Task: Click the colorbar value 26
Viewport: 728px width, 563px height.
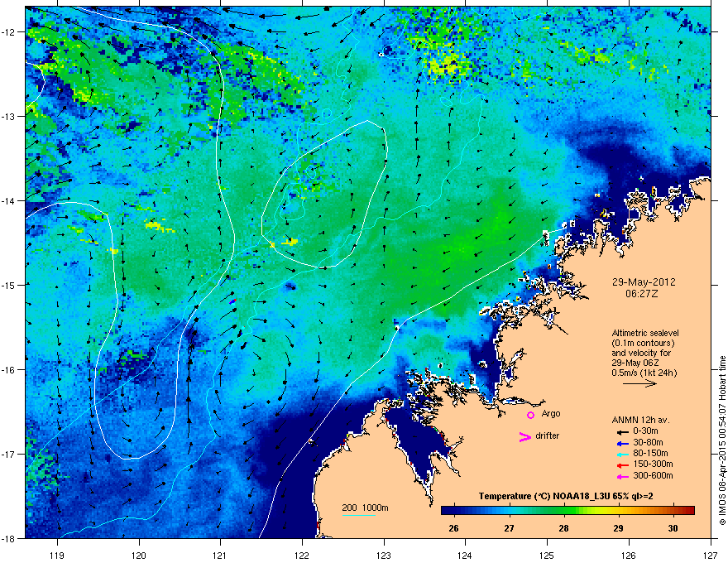Action: point(453,528)
